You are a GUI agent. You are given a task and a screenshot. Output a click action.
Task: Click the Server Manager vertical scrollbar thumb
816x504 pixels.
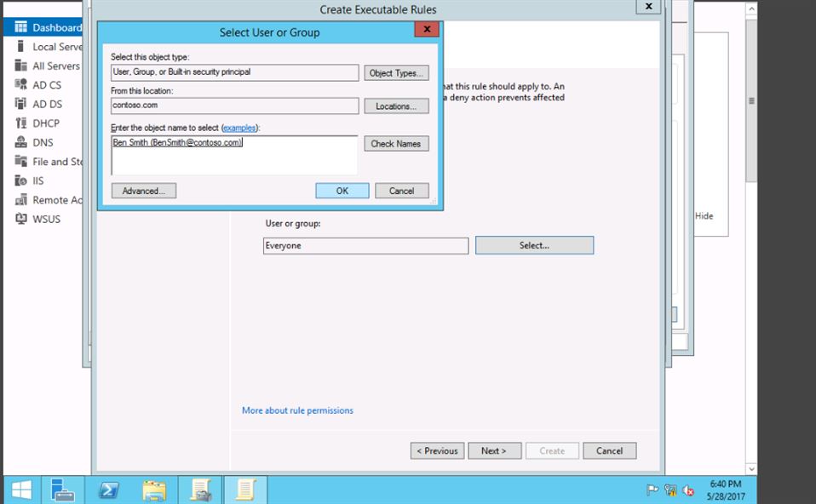[751, 101]
